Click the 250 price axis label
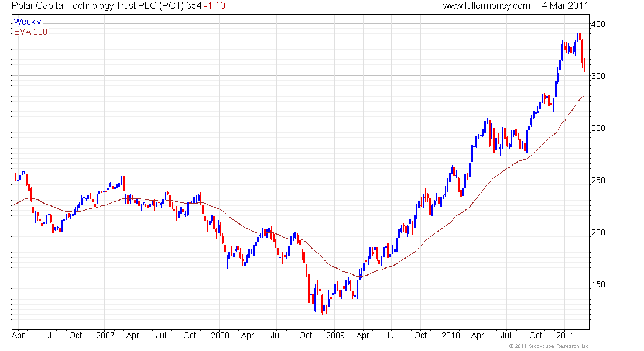This screenshot has height=351, width=644. [598, 180]
